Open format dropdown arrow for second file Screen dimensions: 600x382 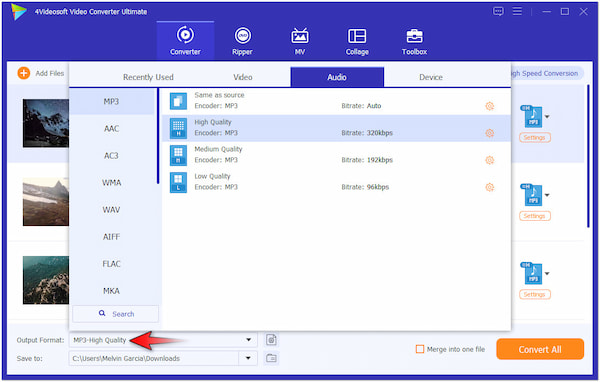[x=547, y=195]
